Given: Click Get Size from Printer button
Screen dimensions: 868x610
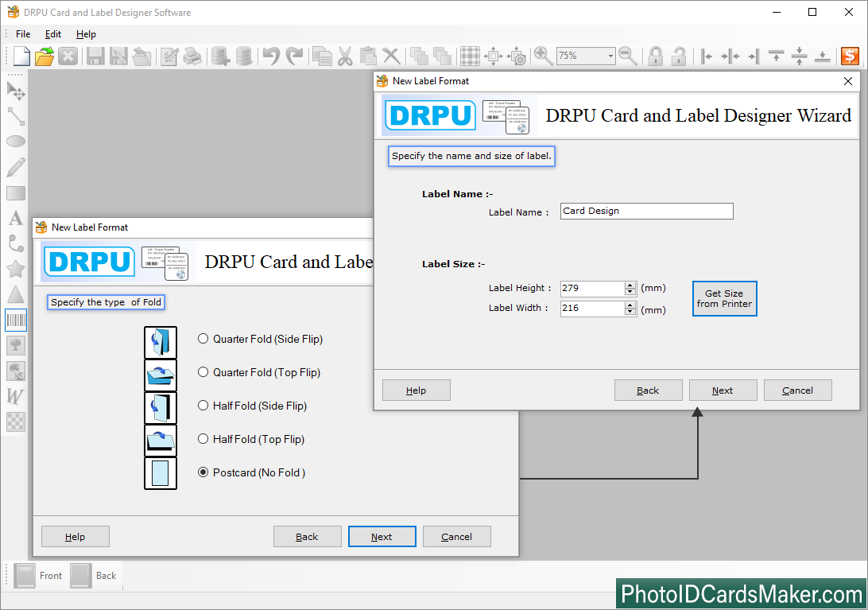Looking at the screenshot, I should pyautogui.click(x=724, y=298).
